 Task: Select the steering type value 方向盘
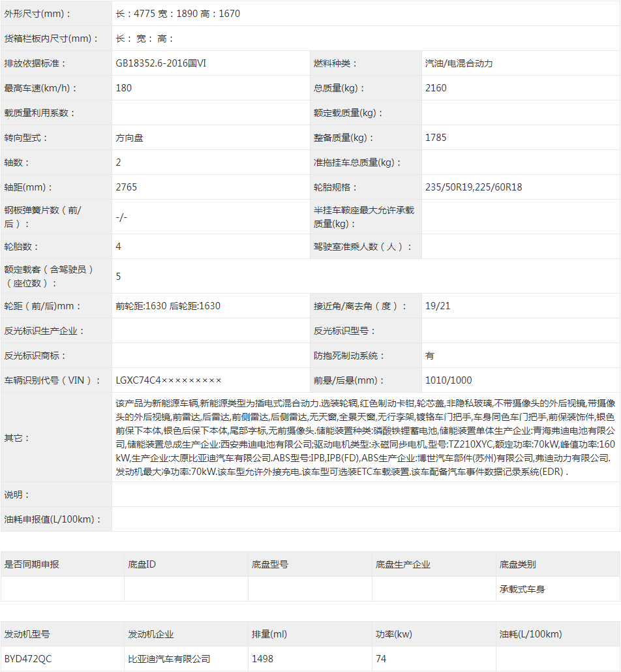point(129,138)
